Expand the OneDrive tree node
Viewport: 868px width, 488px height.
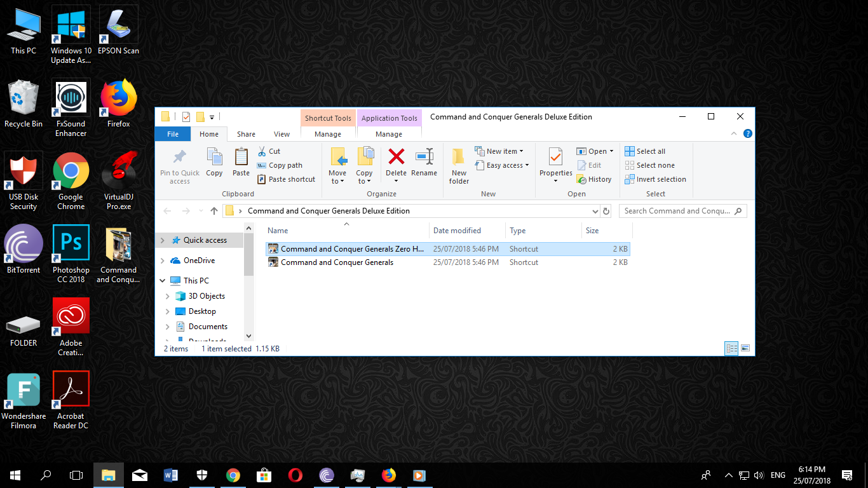(x=162, y=261)
